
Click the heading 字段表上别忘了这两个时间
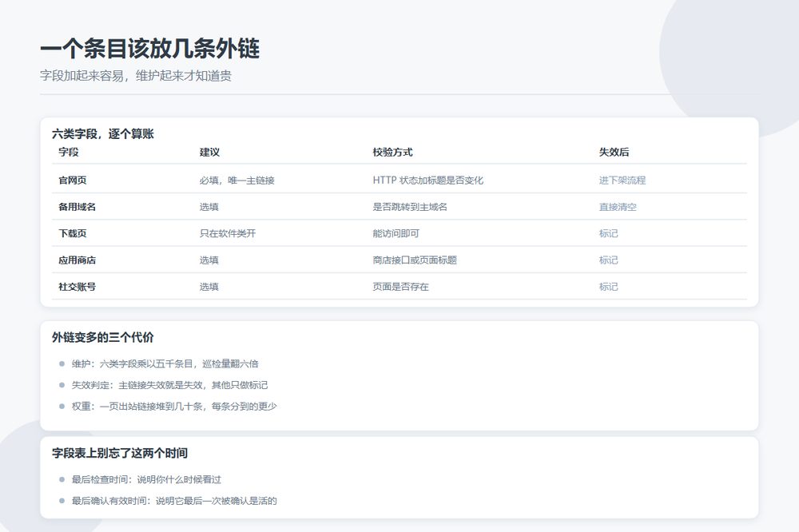[x=120, y=453]
